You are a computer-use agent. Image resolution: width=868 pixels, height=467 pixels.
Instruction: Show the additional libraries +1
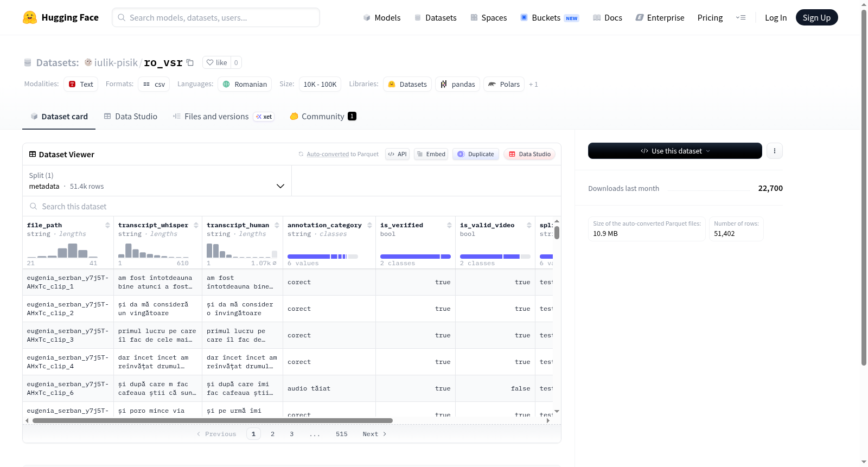[533, 84]
